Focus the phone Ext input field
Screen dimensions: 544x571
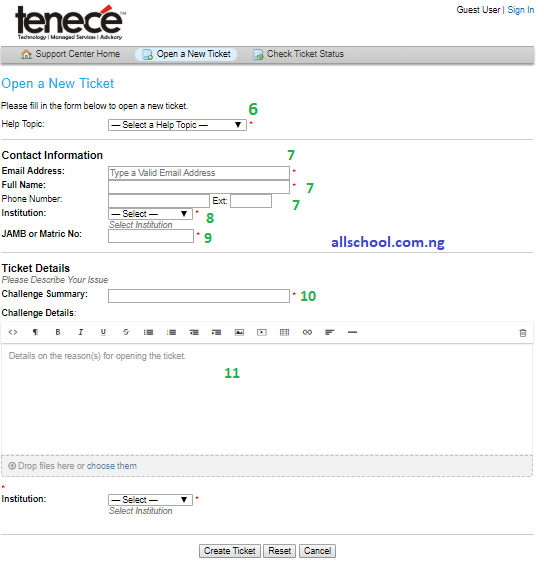point(251,201)
